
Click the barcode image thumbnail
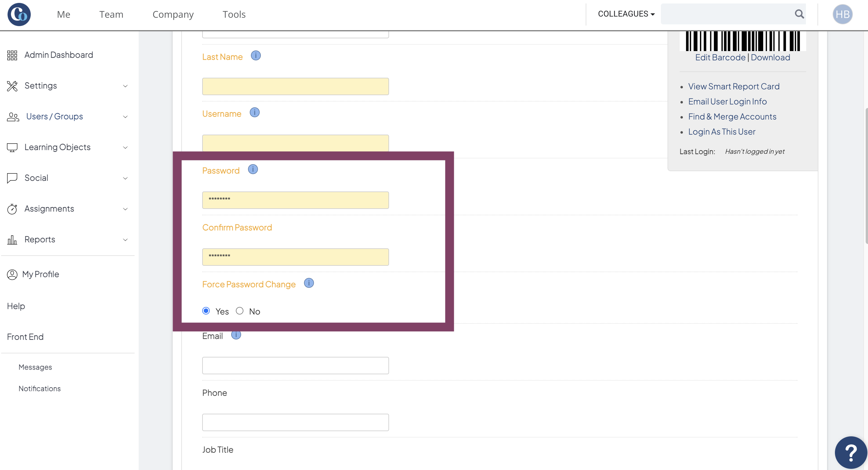click(x=743, y=41)
